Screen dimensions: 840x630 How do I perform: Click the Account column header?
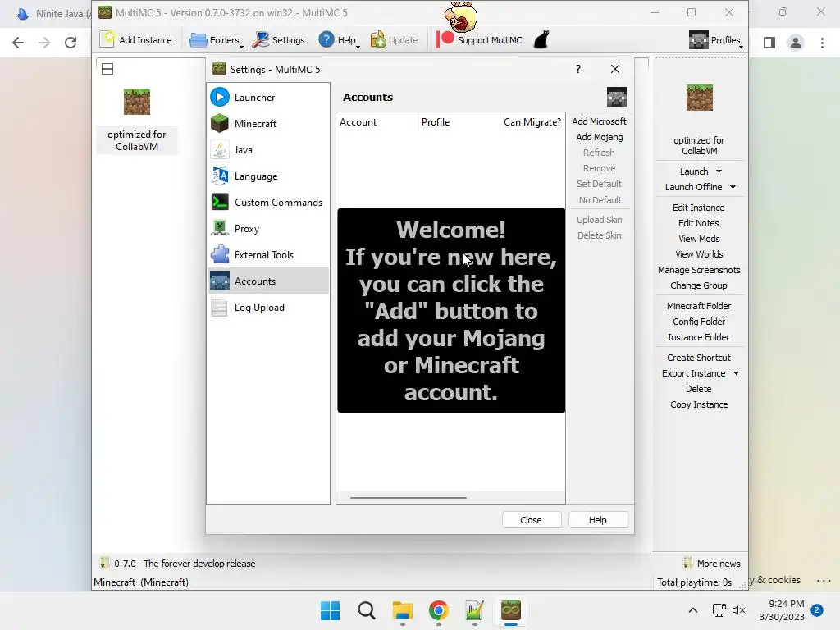tap(377, 122)
